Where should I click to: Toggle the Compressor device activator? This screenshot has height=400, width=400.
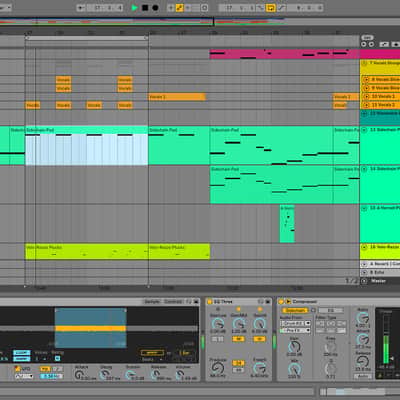281,302
